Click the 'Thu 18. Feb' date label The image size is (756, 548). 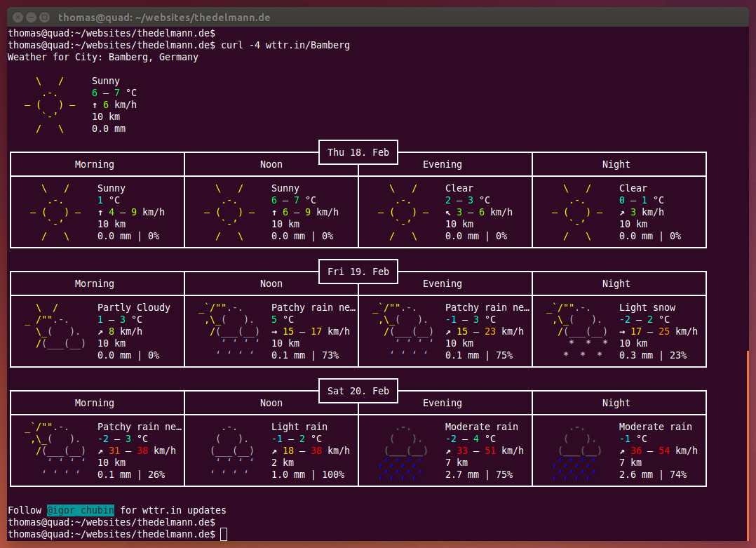point(358,152)
